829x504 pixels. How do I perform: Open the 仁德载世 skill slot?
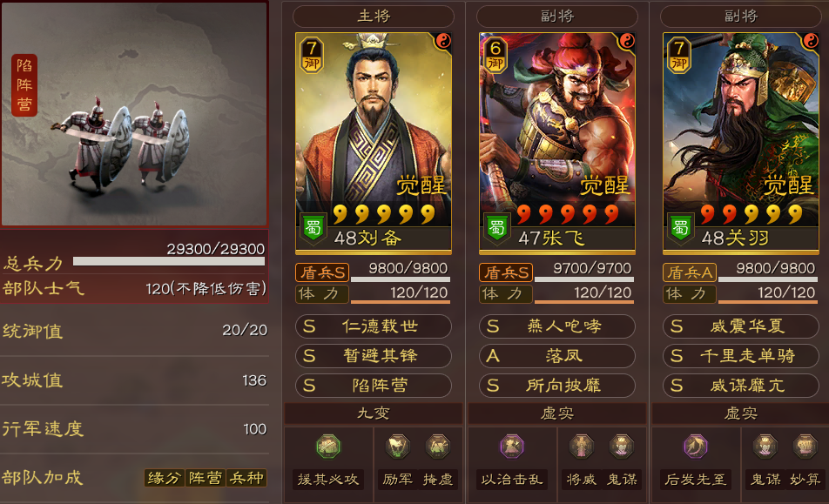click(x=374, y=326)
